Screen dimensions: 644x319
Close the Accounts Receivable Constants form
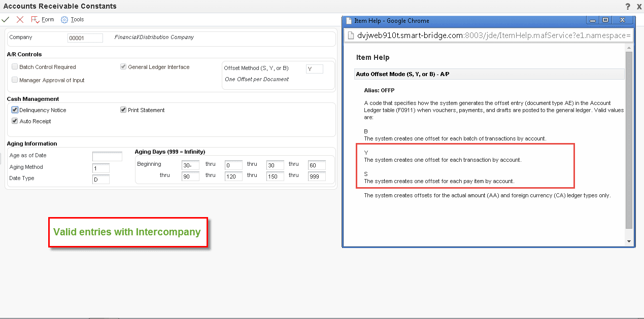point(639,6)
